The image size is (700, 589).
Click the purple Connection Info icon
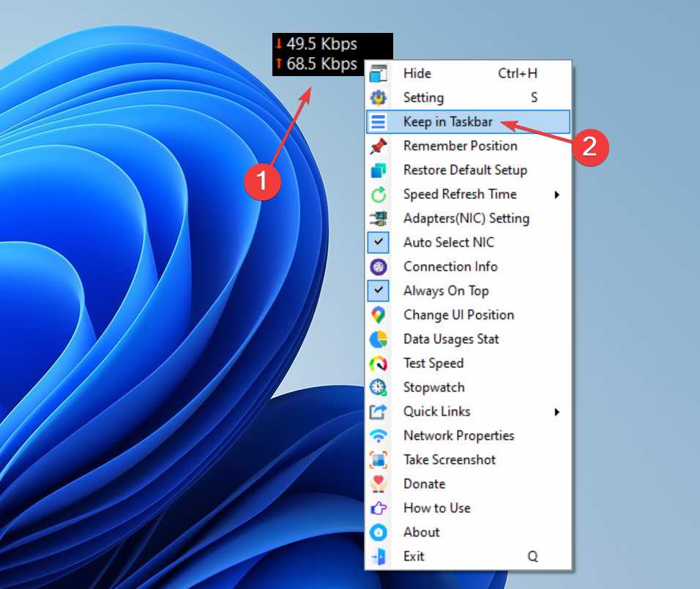378,267
